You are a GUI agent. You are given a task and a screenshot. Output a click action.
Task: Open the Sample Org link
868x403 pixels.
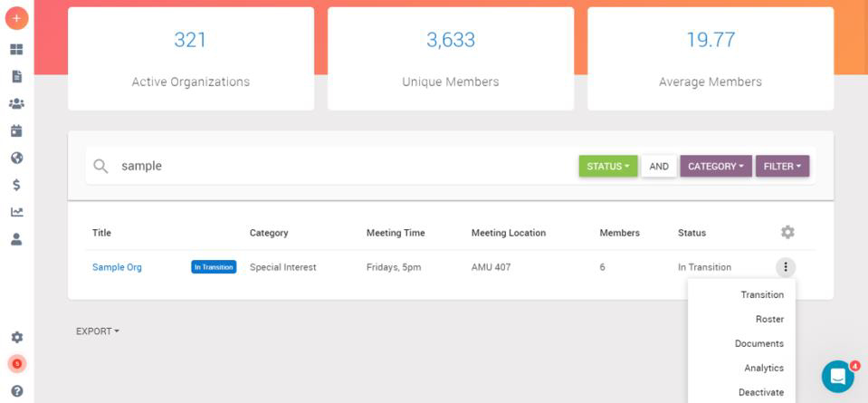click(x=117, y=267)
